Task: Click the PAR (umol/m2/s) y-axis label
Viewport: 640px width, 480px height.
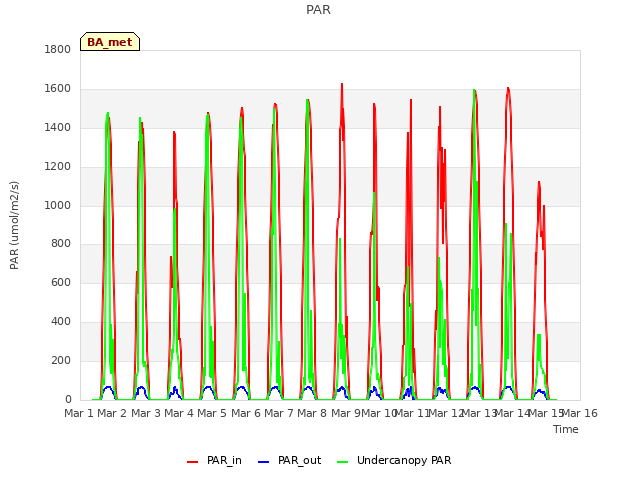Action: pos(14,225)
